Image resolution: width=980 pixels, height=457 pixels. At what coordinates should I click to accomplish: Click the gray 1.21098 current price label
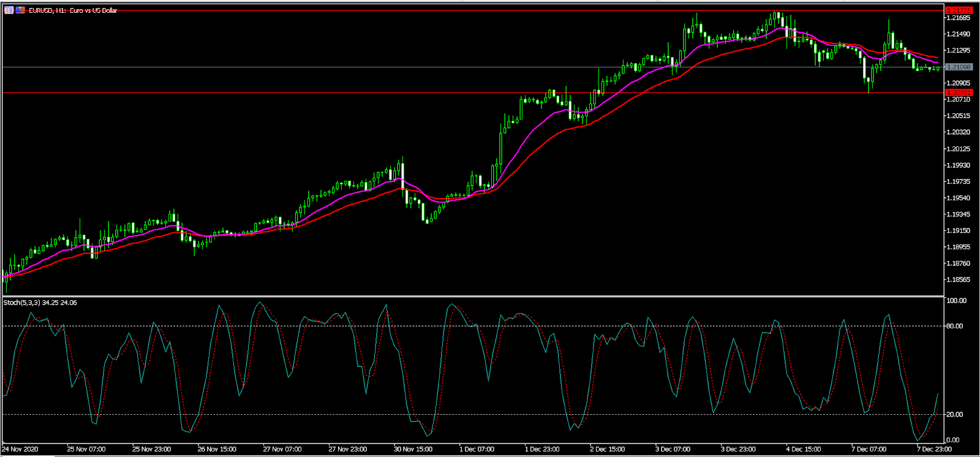[959, 67]
